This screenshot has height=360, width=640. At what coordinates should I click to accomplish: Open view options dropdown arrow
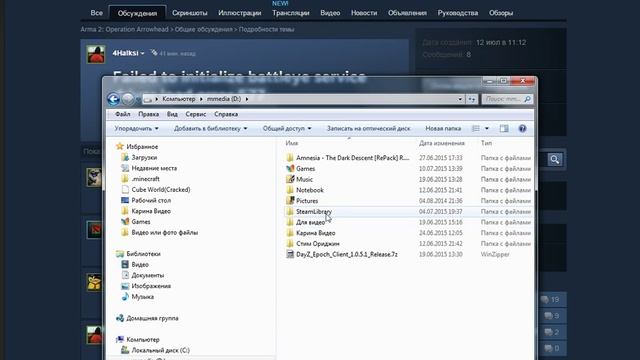(x=487, y=129)
